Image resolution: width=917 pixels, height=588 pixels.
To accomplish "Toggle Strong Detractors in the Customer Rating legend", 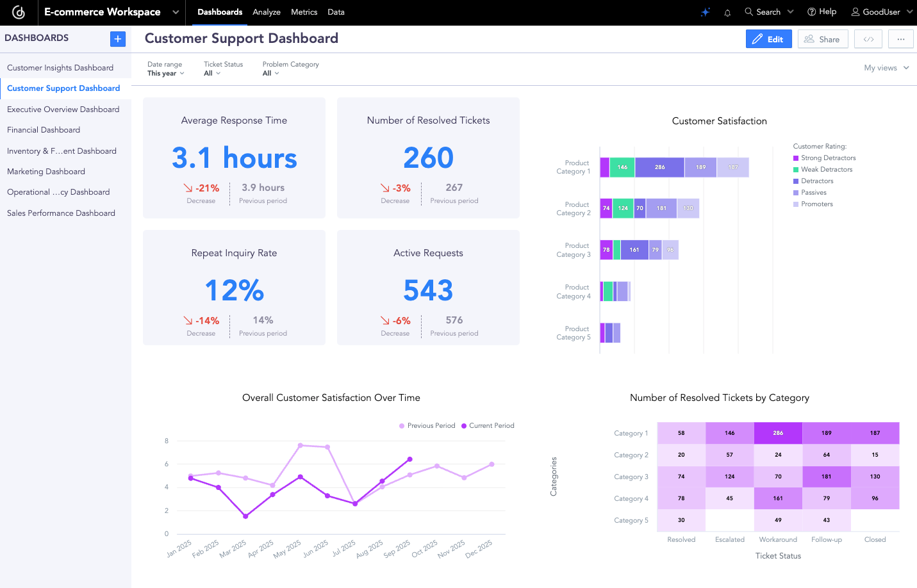I will pyautogui.click(x=824, y=158).
